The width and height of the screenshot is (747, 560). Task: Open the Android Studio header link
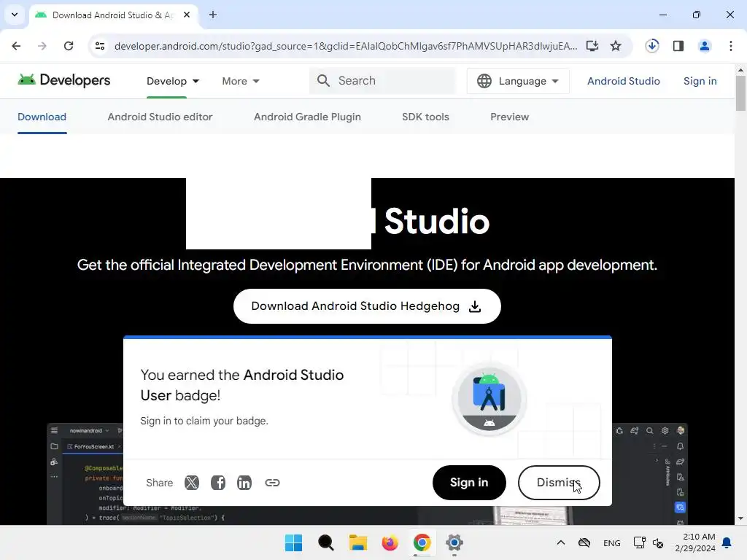(623, 81)
